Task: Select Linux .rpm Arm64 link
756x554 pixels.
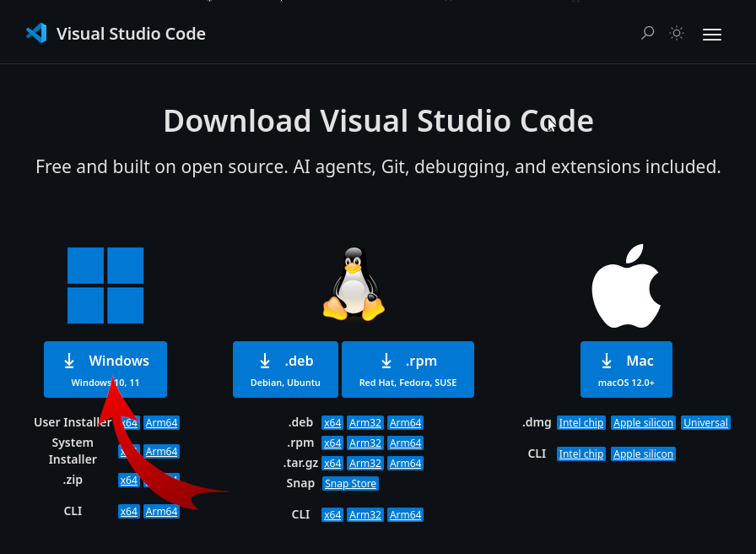Action: click(406, 443)
